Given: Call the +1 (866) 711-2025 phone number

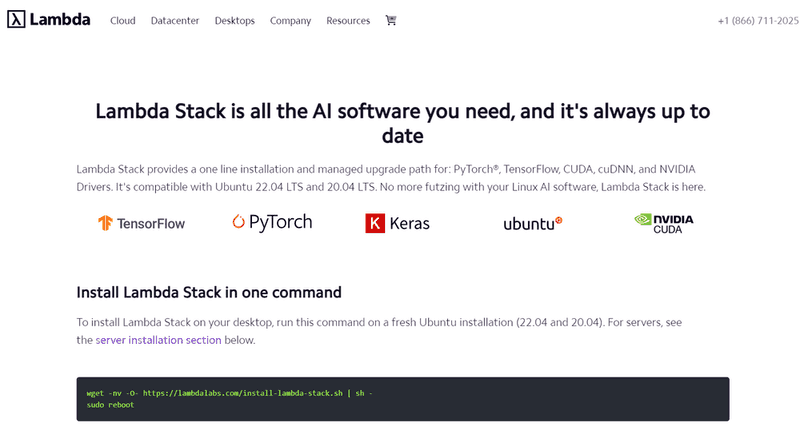Looking at the screenshot, I should pos(758,21).
